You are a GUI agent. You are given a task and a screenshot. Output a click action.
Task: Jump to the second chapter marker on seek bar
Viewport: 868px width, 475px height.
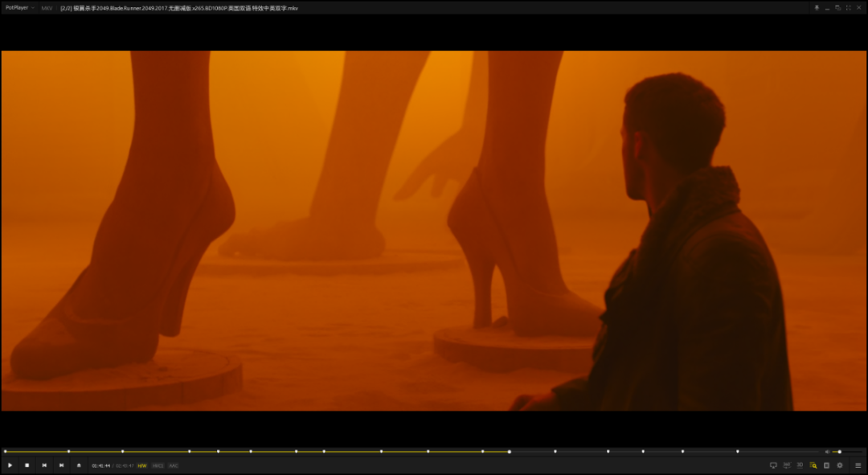pos(68,451)
